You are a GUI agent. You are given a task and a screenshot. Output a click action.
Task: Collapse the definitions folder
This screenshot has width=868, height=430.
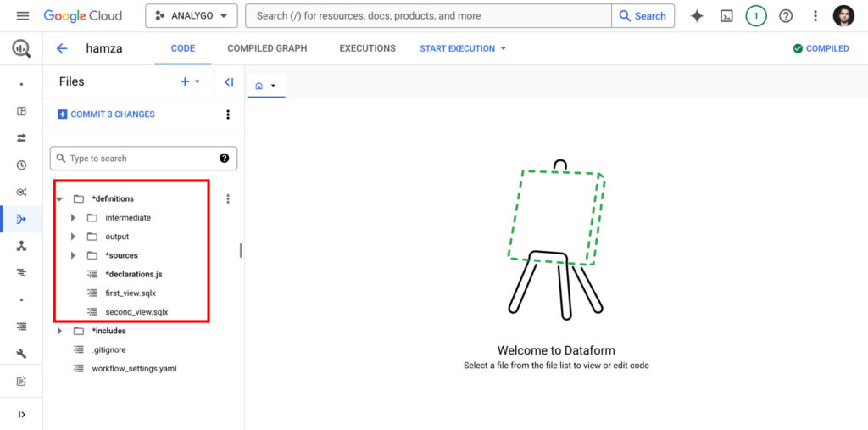coord(59,199)
